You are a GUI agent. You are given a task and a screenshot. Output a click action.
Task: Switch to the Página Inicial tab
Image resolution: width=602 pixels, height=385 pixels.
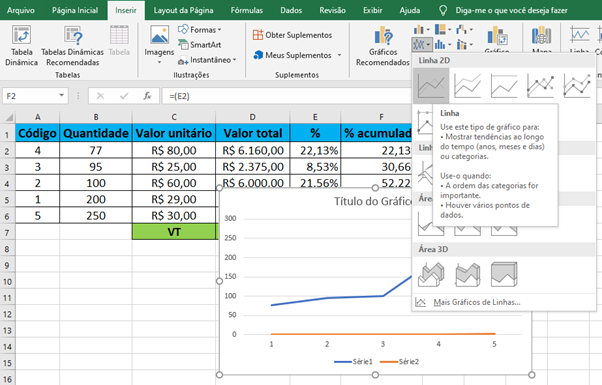[75, 10]
